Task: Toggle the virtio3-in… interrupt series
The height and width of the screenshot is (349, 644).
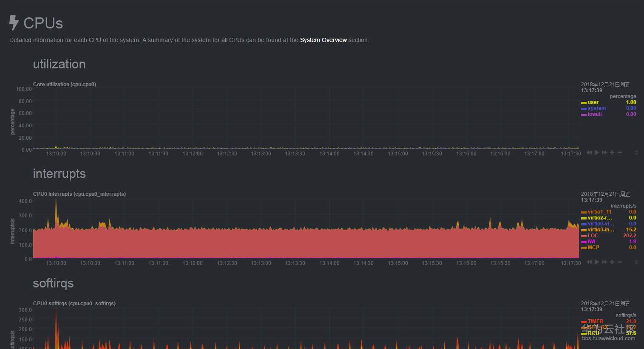Action: (601, 230)
